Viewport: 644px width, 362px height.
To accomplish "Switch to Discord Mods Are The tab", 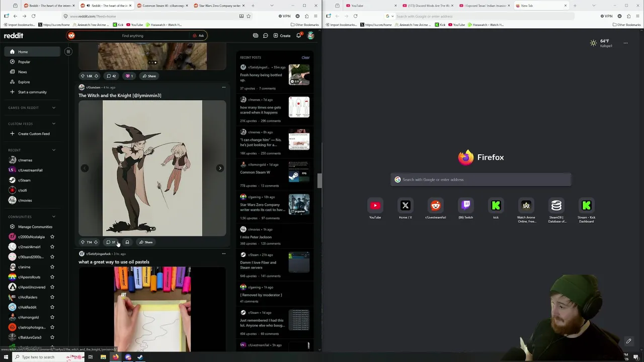I will pyautogui.click(x=429, y=6).
